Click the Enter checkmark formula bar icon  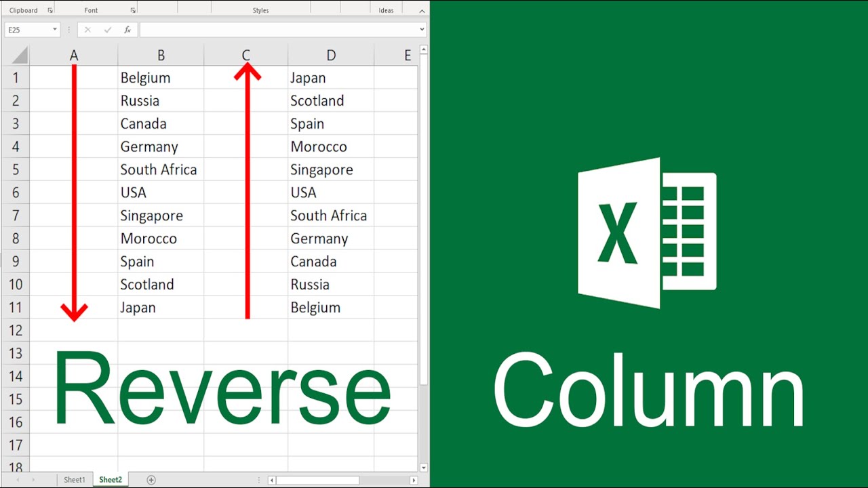(x=107, y=30)
